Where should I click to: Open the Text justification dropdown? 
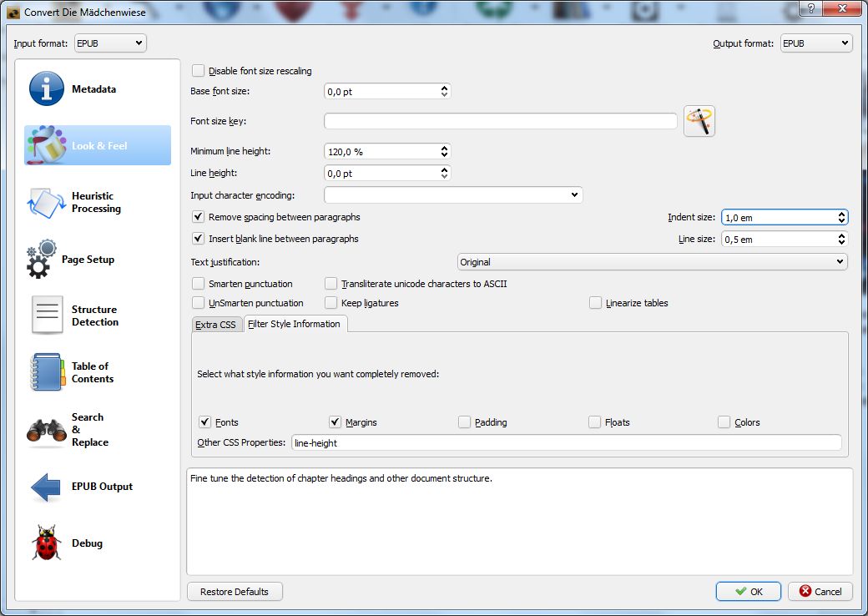click(652, 262)
